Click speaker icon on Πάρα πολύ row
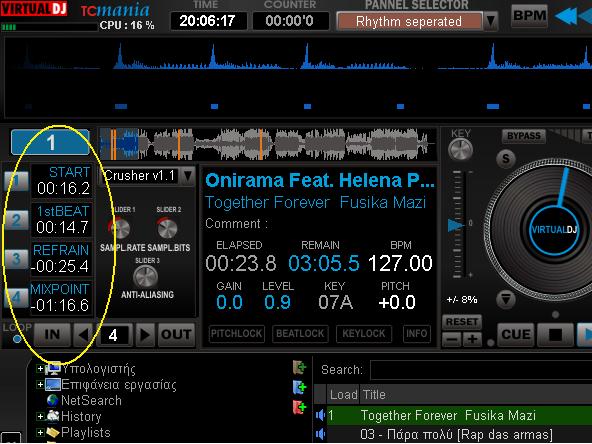 (x=320, y=434)
